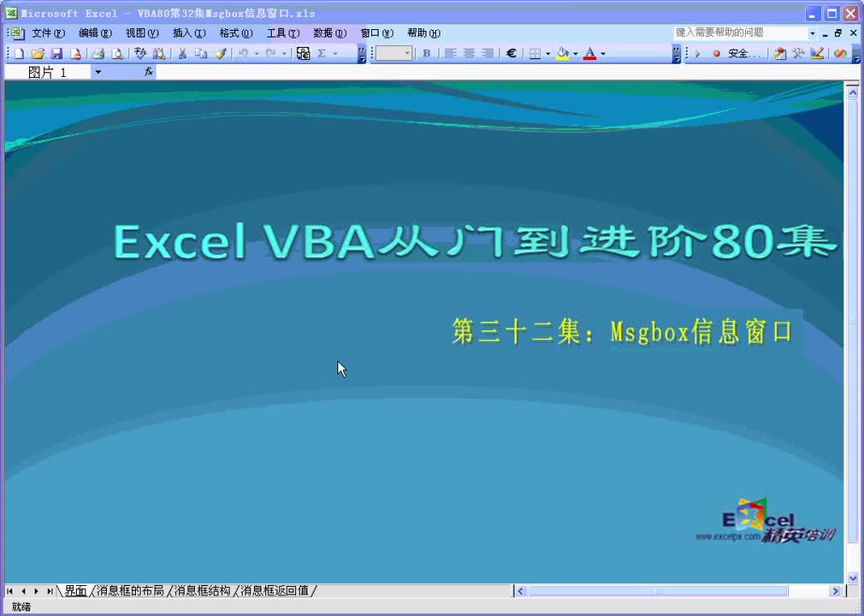The width and height of the screenshot is (864, 616).
Task: Open the font size dropdown
Action: 407,53
